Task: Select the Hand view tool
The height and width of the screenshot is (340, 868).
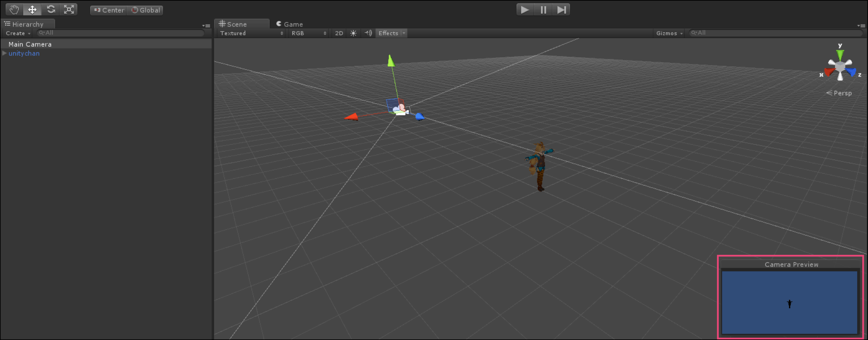Action: click(14, 10)
